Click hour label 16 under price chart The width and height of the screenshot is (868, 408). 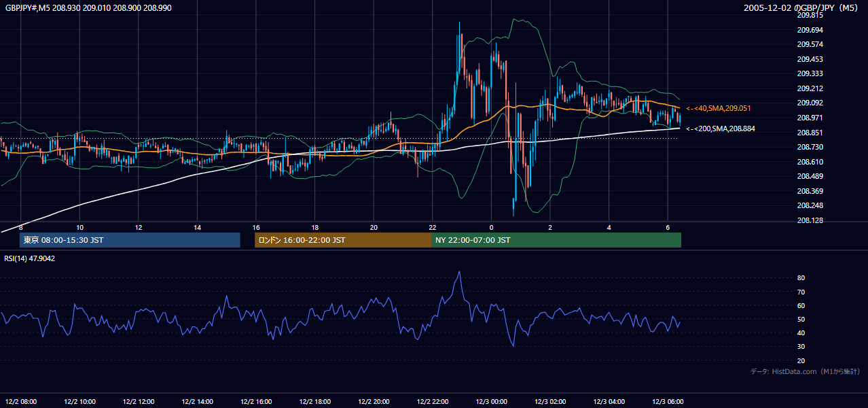coord(256,227)
